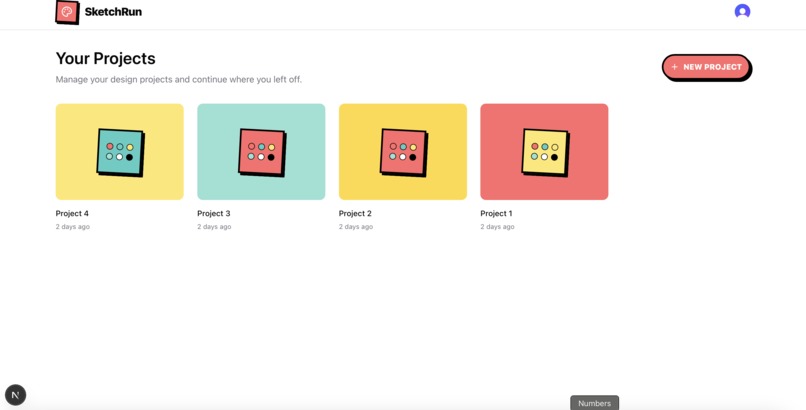This screenshot has height=410, width=806.
Task: Open the Project 1 red thumbnail
Action: 544,152
